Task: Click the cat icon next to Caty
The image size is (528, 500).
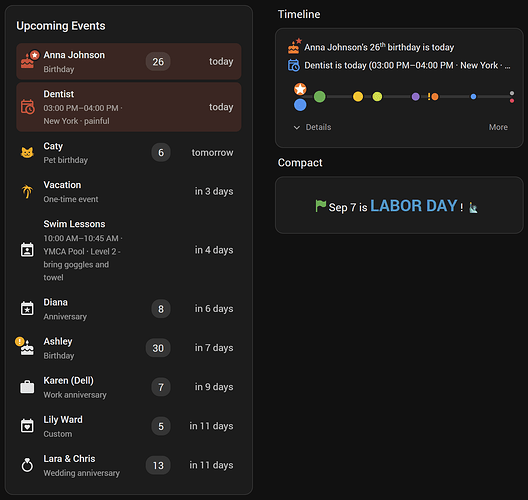Action: (x=27, y=153)
